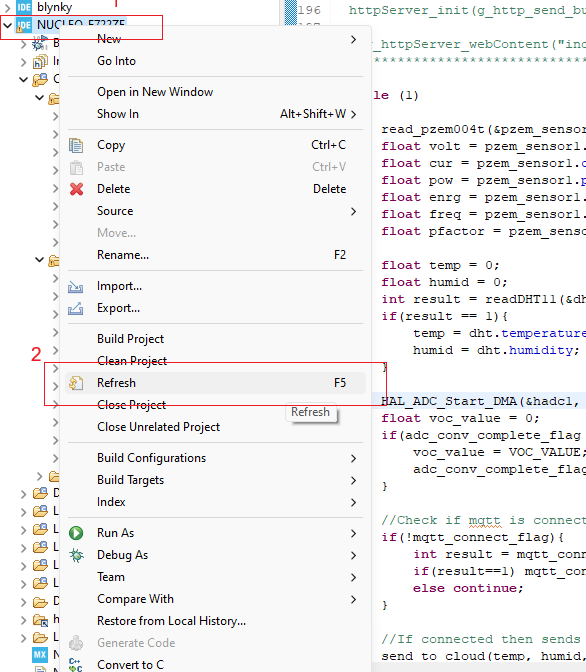Collapse the NUCLEO project node
The height and width of the screenshot is (672, 586).
coord(7,25)
